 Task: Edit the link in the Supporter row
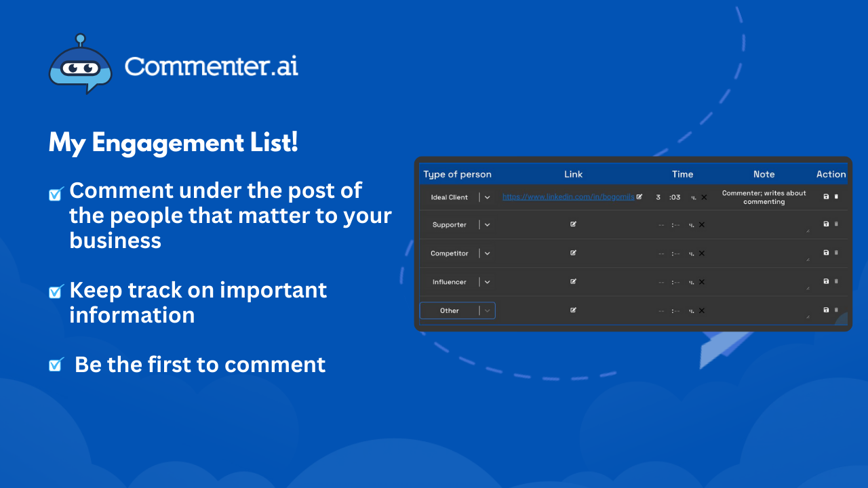pyautogui.click(x=574, y=224)
